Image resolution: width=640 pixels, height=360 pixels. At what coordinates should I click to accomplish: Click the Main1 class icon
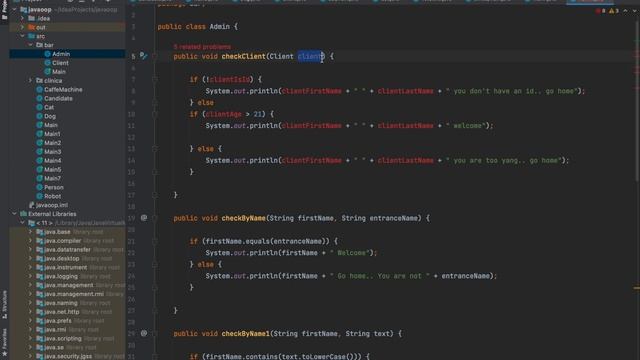[x=40, y=134]
